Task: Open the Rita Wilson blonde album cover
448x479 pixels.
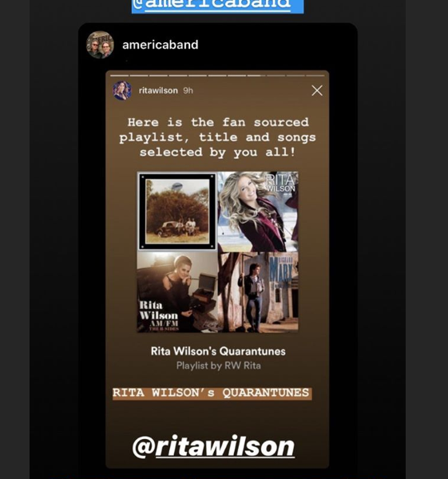Action: pyautogui.click(x=258, y=212)
